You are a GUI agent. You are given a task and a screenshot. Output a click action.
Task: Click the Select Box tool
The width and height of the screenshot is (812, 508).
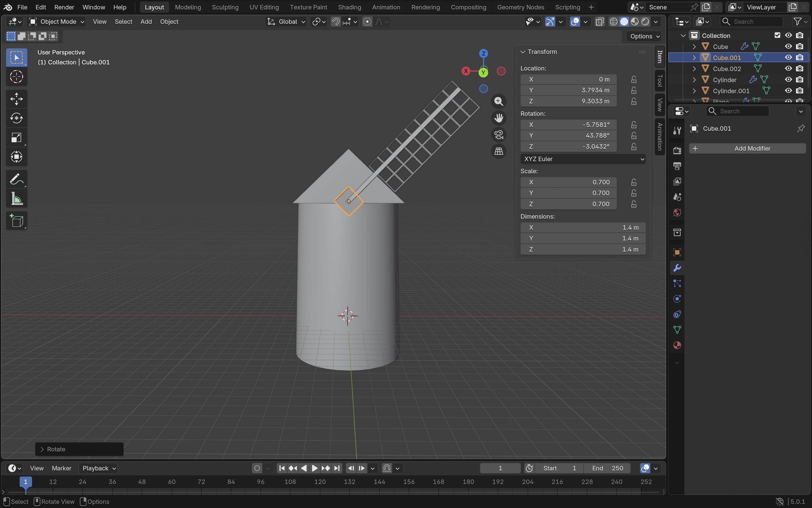tap(17, 57)
